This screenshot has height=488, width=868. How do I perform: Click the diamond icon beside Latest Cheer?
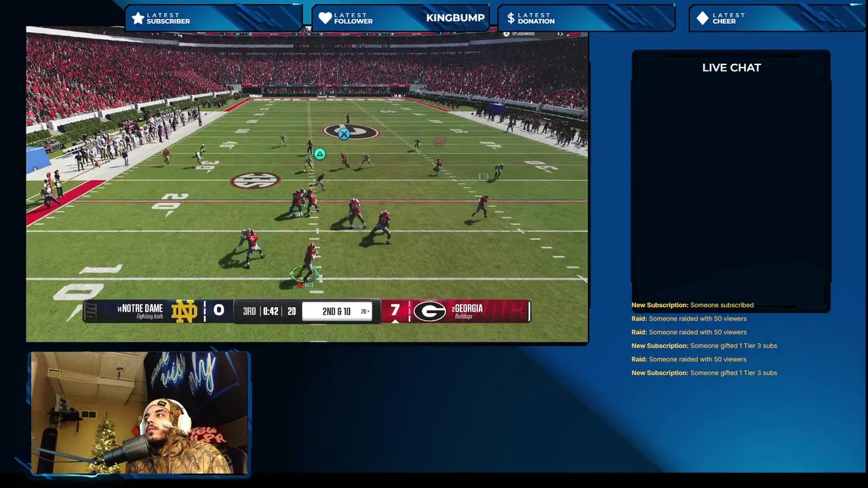pyautogui.click(x=703, y=18)
